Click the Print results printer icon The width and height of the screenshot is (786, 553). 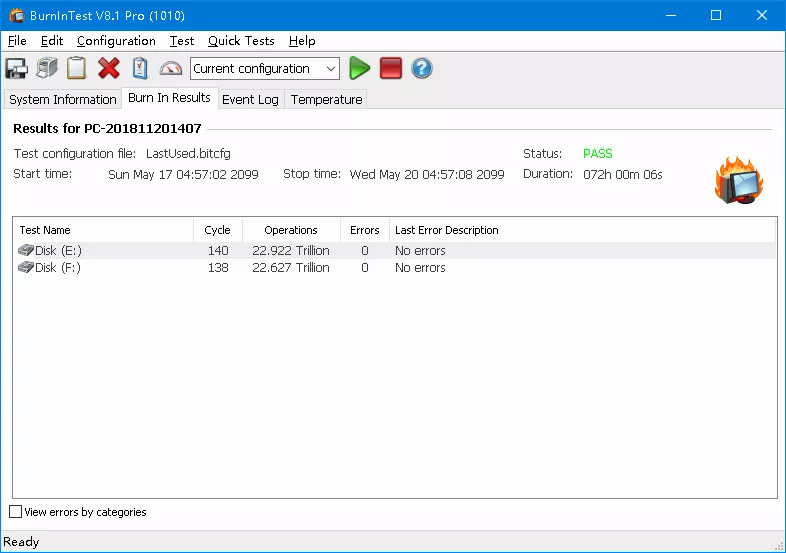[46, 69]
